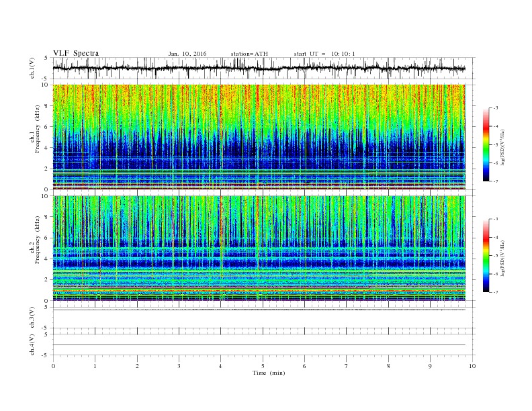Select the ch.1 "Frequency (kHz)" axis label
The height and width of the screenshot is (411, 532).
coord(37,129)
